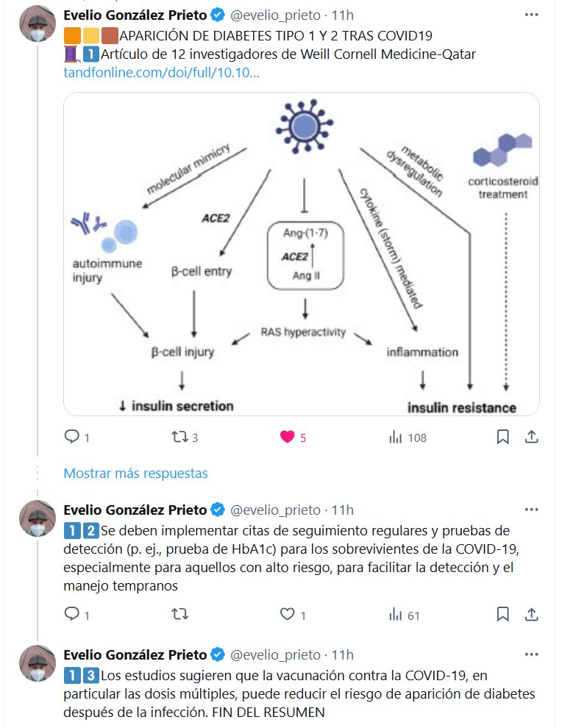
Task: Open more options on first tweet
Action: click(x=531, y=15)
